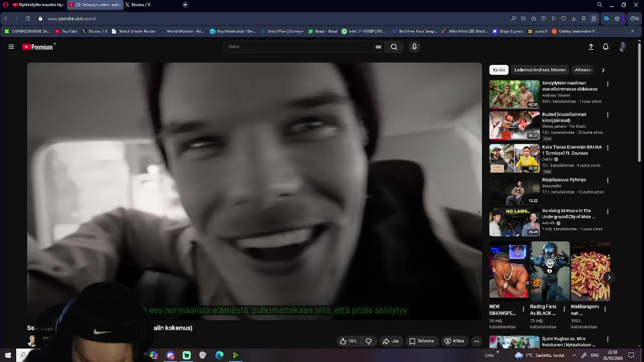Screen dimensions: 644x362
Task: Open the Windows Start menu
Action: 8,355
